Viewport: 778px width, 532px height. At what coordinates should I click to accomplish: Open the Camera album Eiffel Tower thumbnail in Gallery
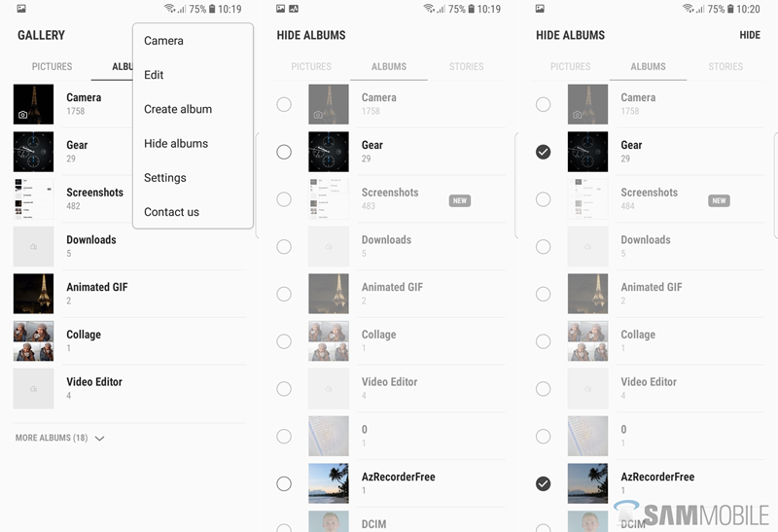coord(33,104)
